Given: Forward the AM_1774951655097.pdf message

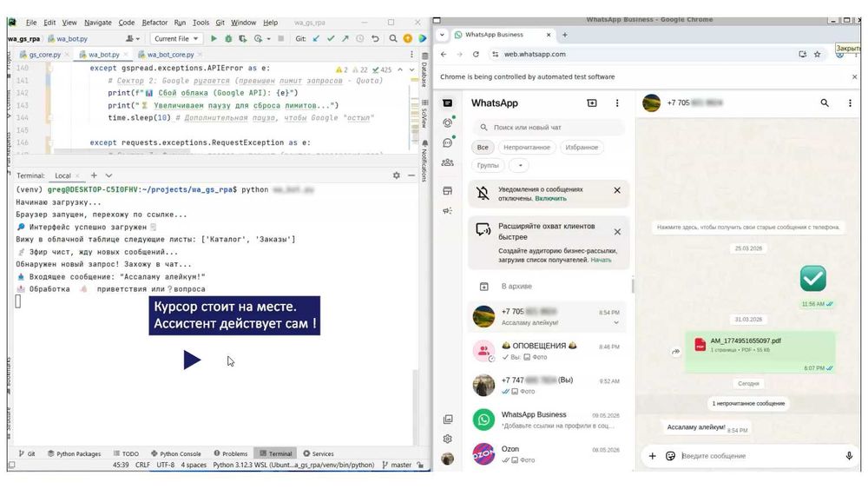Looking at the screenshot, I should coord(675,352).
